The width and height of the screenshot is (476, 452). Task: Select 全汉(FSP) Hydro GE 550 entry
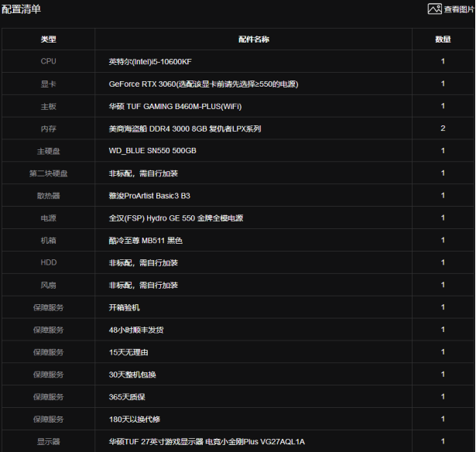pos(176,218)
